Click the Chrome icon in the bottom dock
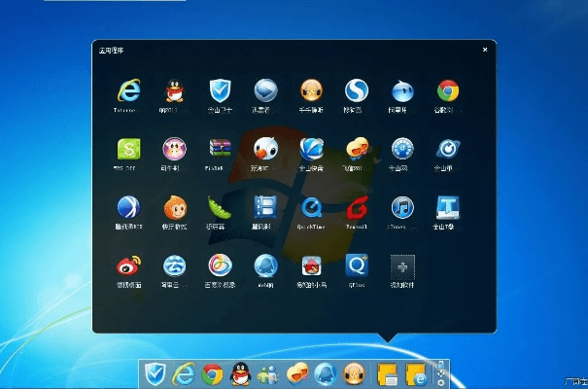The image size is (588, 389). (x=212, y=372)
